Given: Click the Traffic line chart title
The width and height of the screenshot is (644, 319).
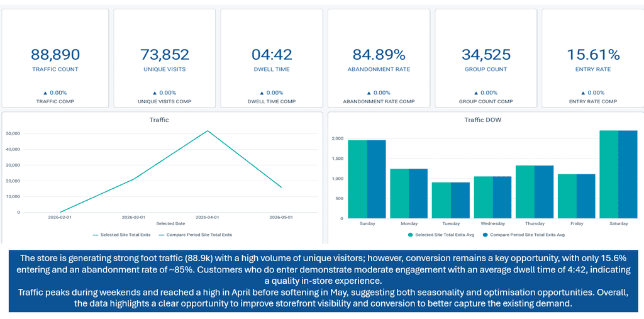Looking at the screenshot, I should (159, 120).
